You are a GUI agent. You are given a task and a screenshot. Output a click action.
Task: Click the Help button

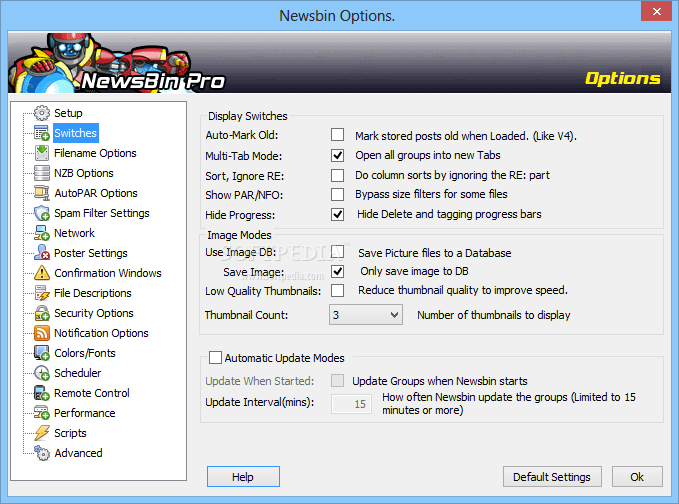pyautogui.click(x=243, y=477)
